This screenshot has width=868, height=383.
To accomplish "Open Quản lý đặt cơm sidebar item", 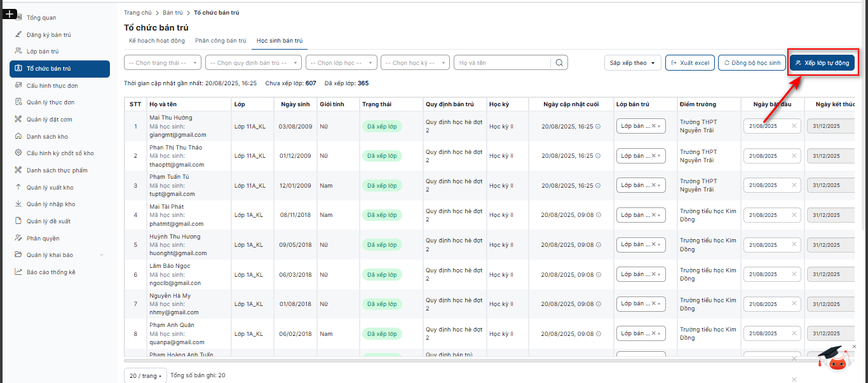I will [49, 120].
